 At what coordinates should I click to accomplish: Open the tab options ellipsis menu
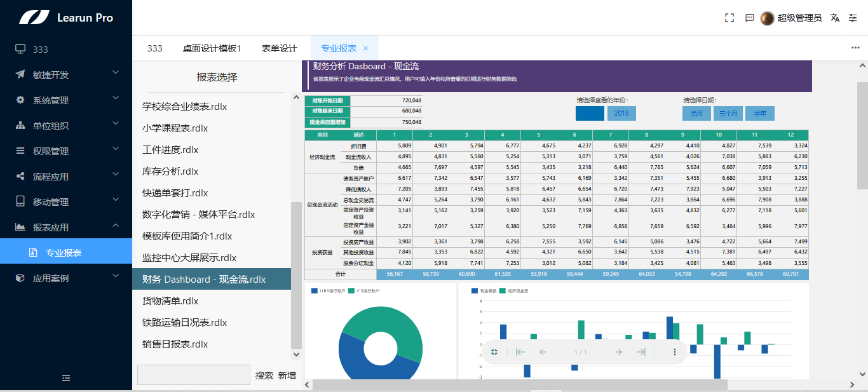855,48
